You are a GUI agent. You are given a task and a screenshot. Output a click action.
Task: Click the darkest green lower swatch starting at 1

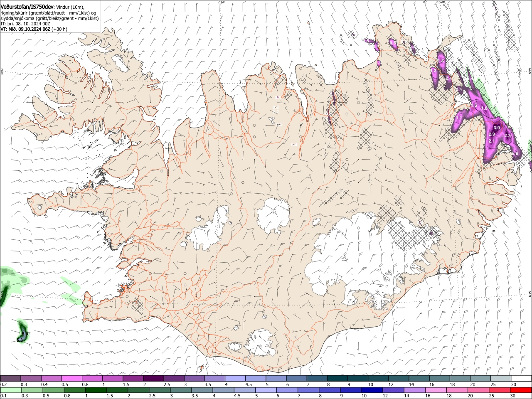point(96,390)
